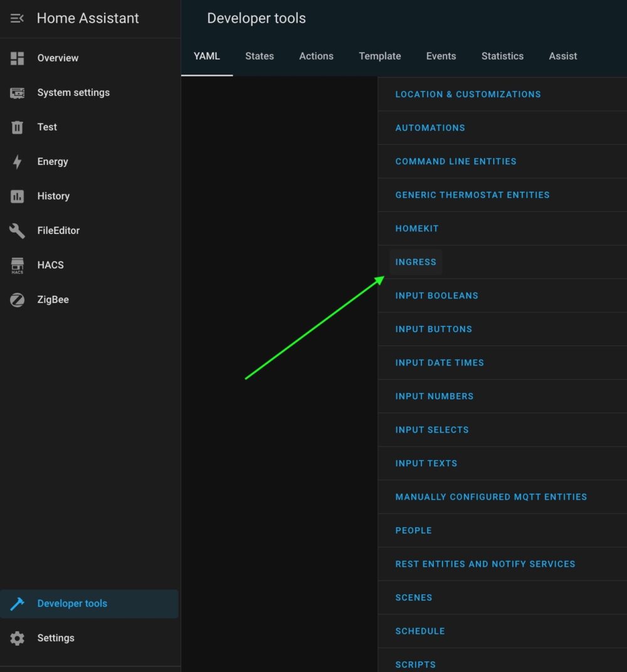Image resolution: width=627 pixels, height=672 pixels.
Task: Reload AUTOMATIONS from YAML
Action: point(430,128)
